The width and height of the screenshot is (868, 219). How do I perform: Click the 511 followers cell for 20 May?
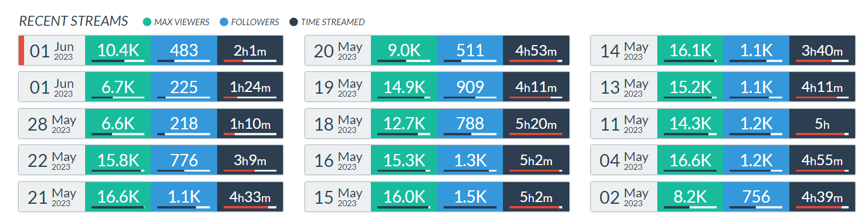470,50
